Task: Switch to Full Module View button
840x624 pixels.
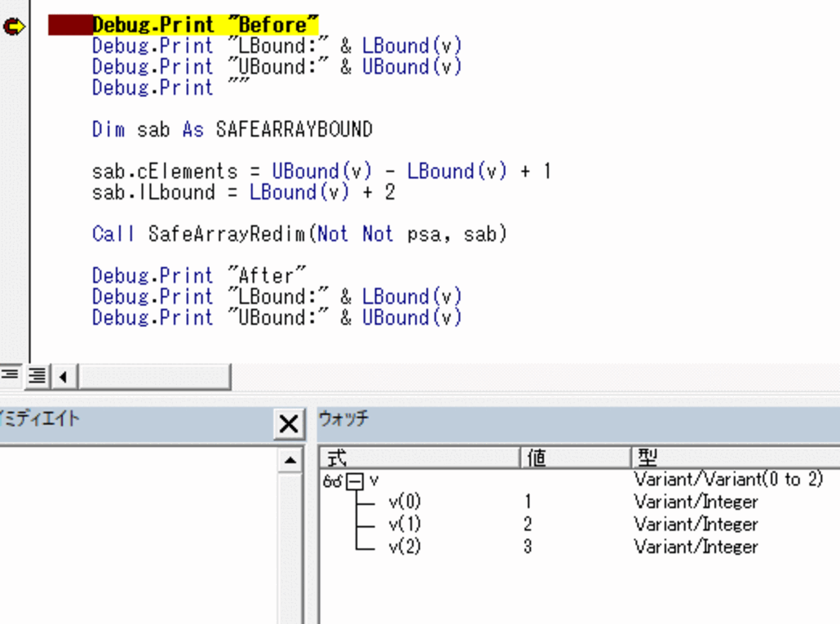Action: (37, 375)
